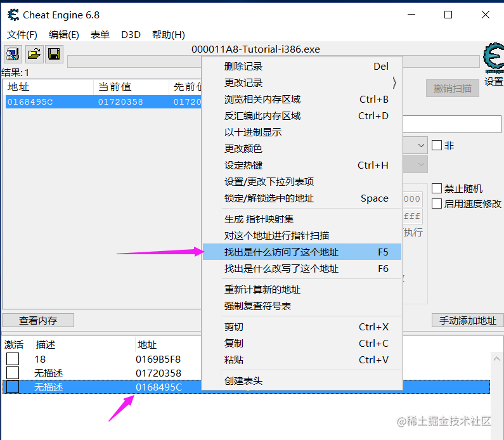Toggle the 非 checkbox

coord(437,145)
